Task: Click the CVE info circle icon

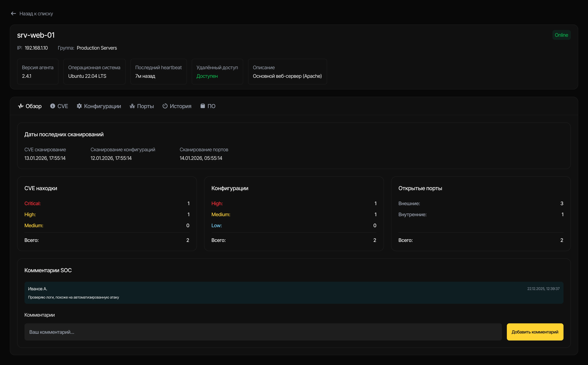Action: coord(52,106)
